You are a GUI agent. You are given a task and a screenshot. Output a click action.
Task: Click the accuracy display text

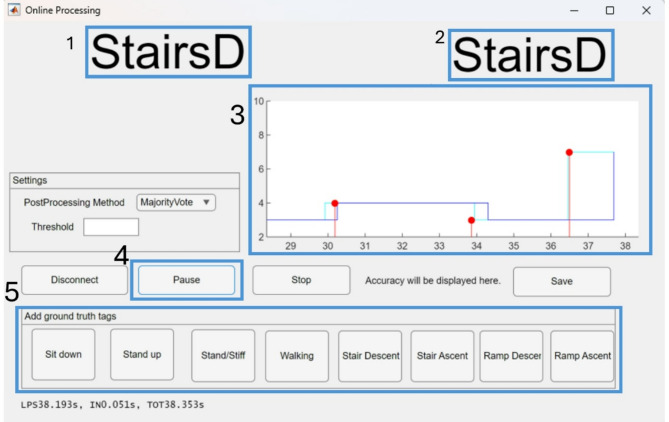433,281
